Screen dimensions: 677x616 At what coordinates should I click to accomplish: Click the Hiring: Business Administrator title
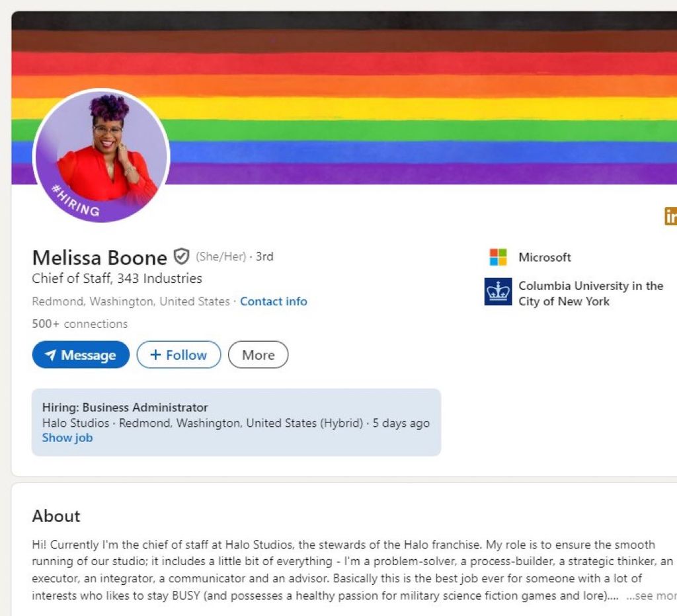(125, 407)
